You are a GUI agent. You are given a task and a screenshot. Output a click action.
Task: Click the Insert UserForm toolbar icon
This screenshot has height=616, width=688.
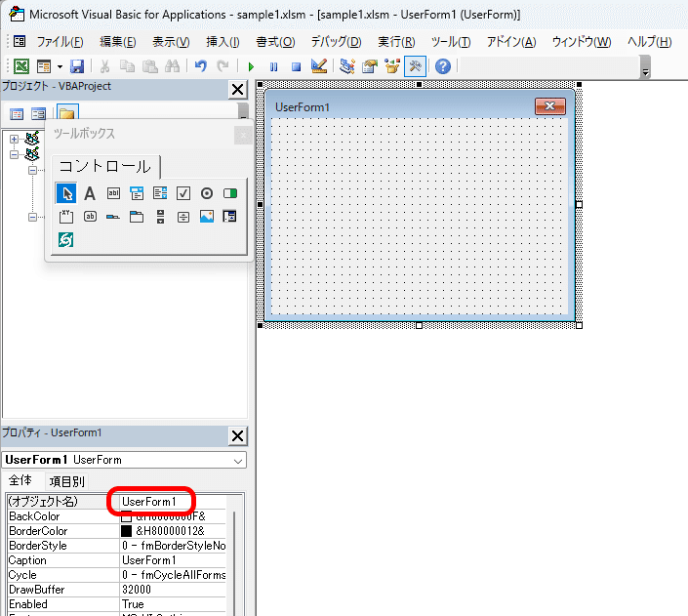(x=44, y=66)
